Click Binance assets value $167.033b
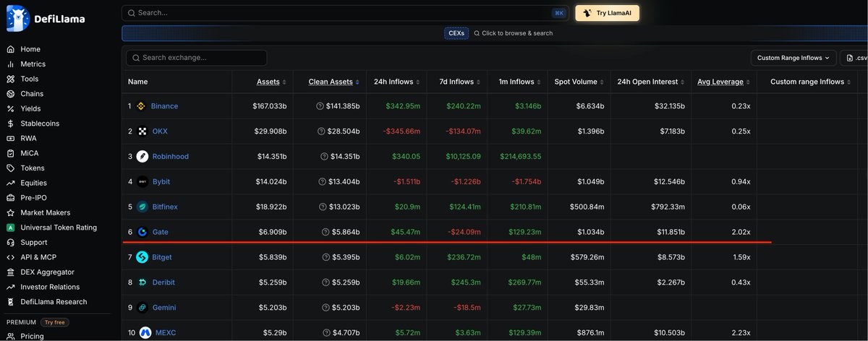The width and height of the screenshot is (868, 341). [x=270, y=106]
